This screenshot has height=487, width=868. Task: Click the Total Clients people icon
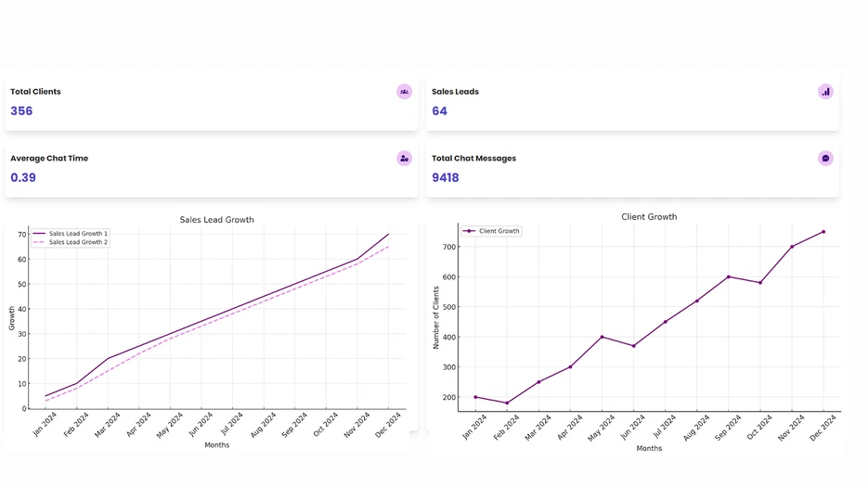coord(404,92)
